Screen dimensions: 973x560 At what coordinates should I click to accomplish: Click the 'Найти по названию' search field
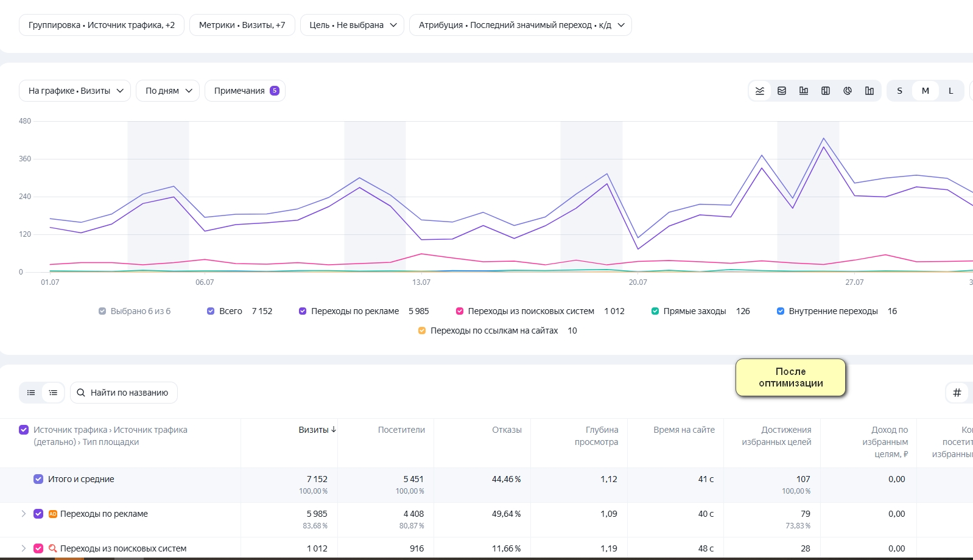pos(124,393)
